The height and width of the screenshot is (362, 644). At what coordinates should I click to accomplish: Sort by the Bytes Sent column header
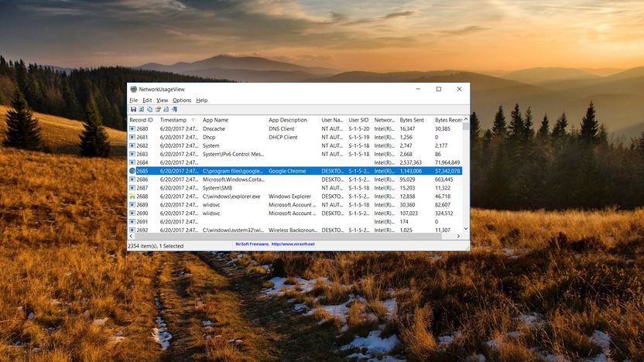415,120
